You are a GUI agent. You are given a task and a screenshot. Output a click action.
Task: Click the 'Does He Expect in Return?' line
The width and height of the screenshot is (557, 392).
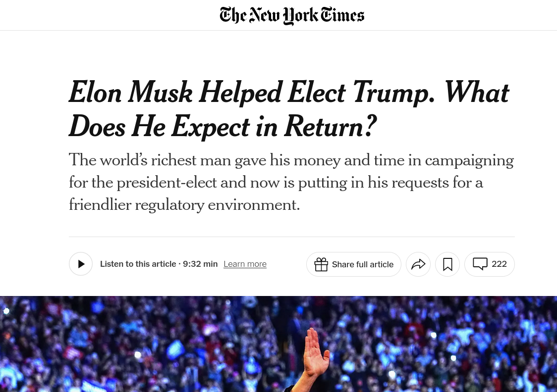click(x=223, y=127)
